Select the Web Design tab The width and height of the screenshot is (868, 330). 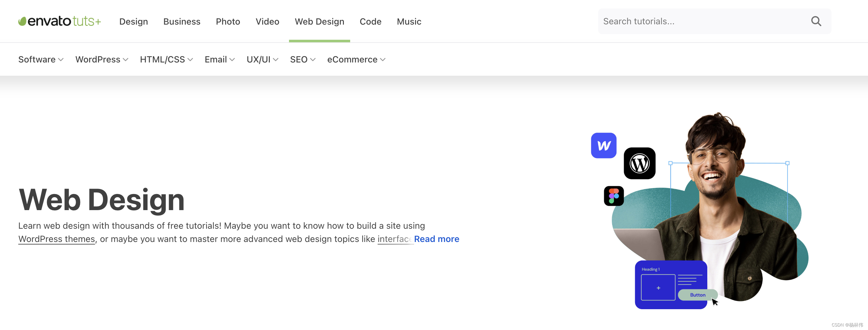(x=320, y=21)
